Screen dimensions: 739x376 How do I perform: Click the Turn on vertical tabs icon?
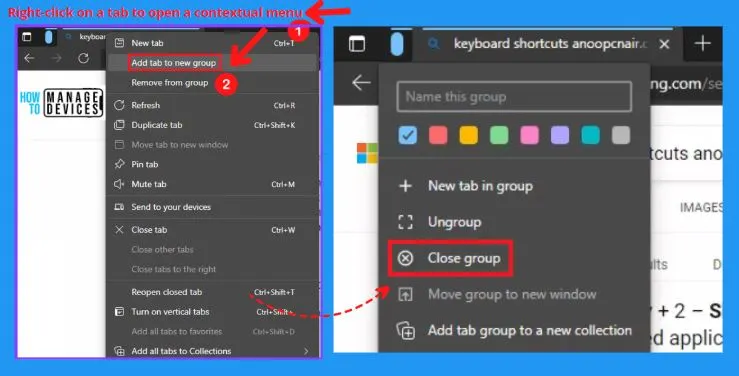[120, 311]
